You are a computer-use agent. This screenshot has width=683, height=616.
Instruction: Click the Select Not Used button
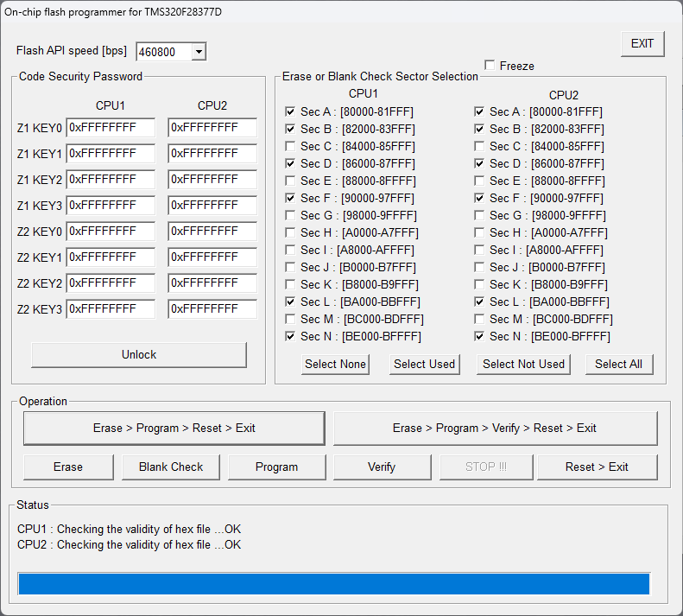tap(523, 364)
